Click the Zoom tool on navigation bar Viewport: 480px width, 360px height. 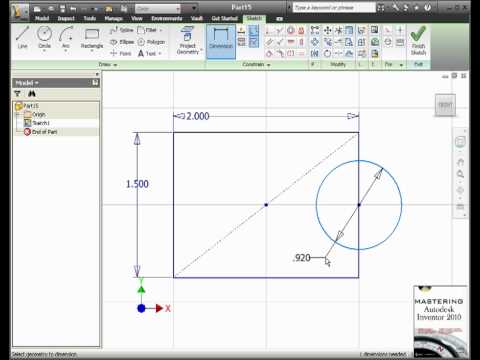pos(460,174)
